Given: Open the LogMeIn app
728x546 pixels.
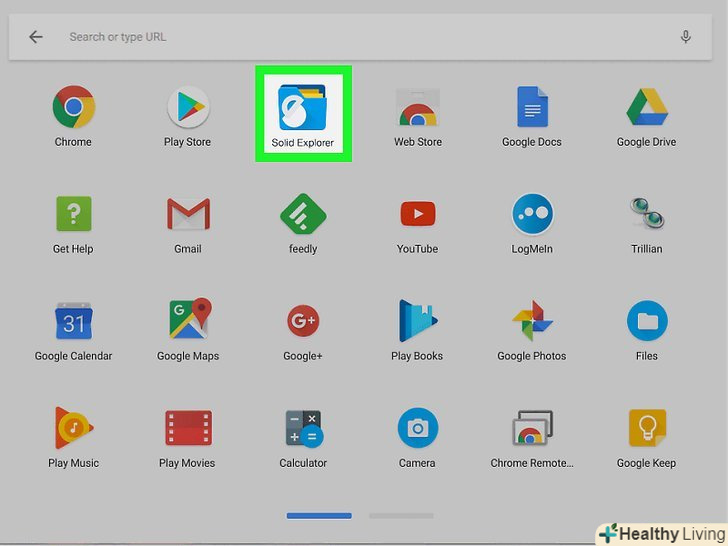Looking at the screenshot, I should pyautogui.click(x=532, y=214).
